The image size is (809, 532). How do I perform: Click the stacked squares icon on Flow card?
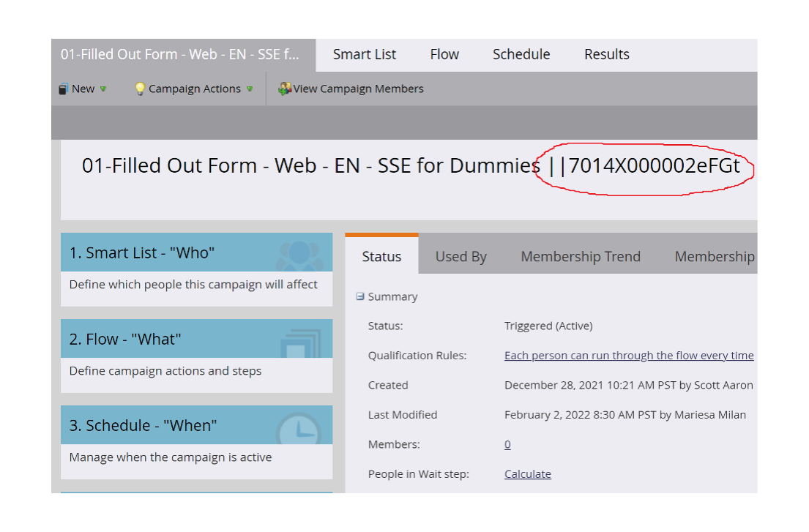pos(301,343)
